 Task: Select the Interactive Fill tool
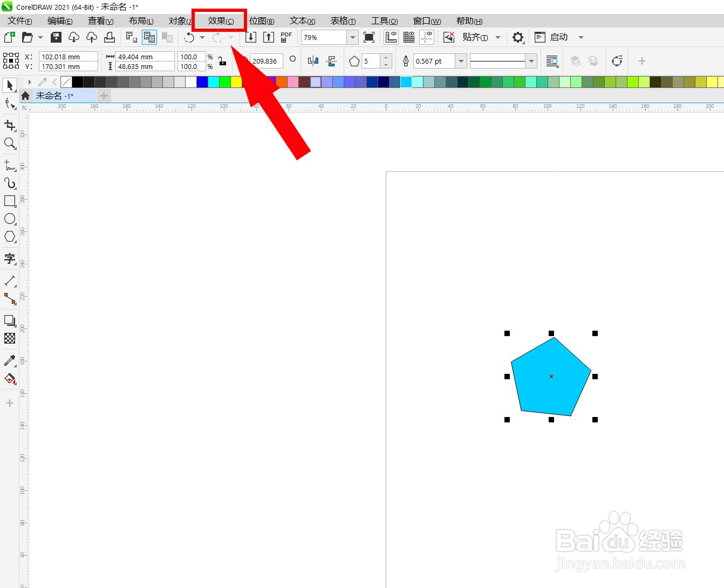pyautogui.click(x=10, y=379)
